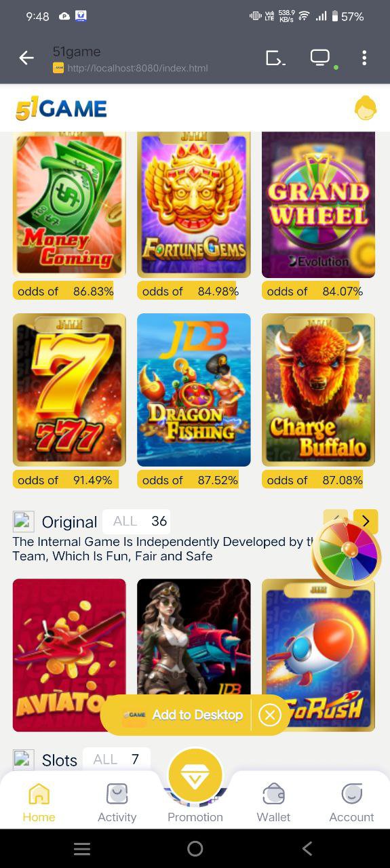Image resolution: width=390 pixels, height=868 pixels.
Task: View ALL 7 Slots games
Action: 116,759
